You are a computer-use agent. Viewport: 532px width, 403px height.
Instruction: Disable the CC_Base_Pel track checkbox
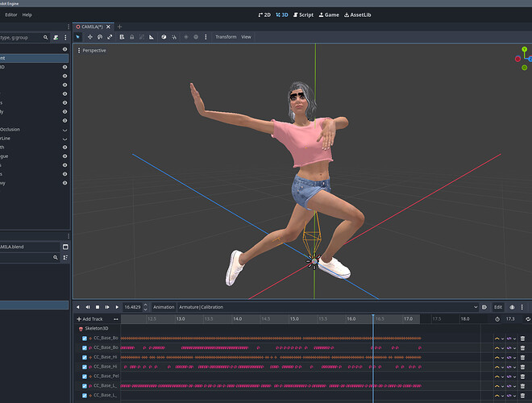click(x=85, y=376)
